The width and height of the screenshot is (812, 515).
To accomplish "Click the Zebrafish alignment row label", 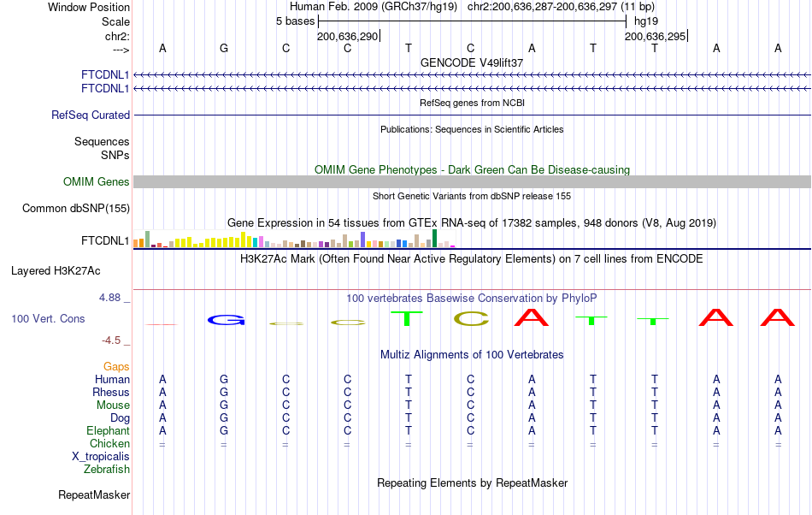I will [107, 470].
